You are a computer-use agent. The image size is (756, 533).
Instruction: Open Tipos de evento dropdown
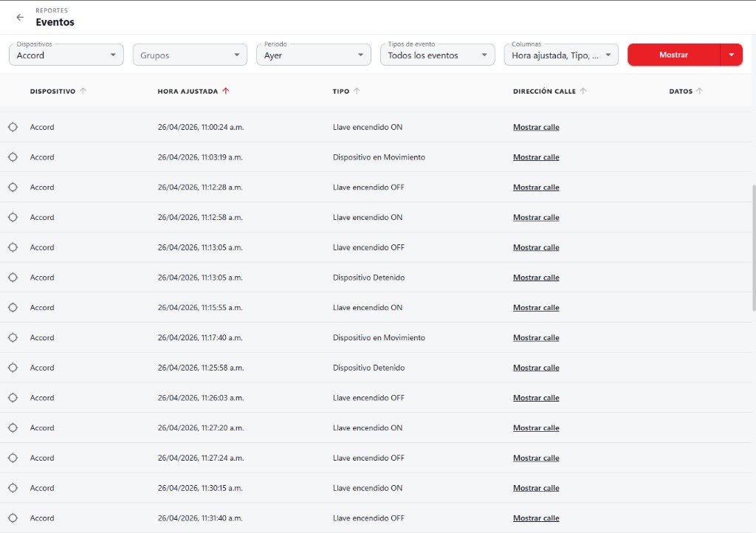437,55
